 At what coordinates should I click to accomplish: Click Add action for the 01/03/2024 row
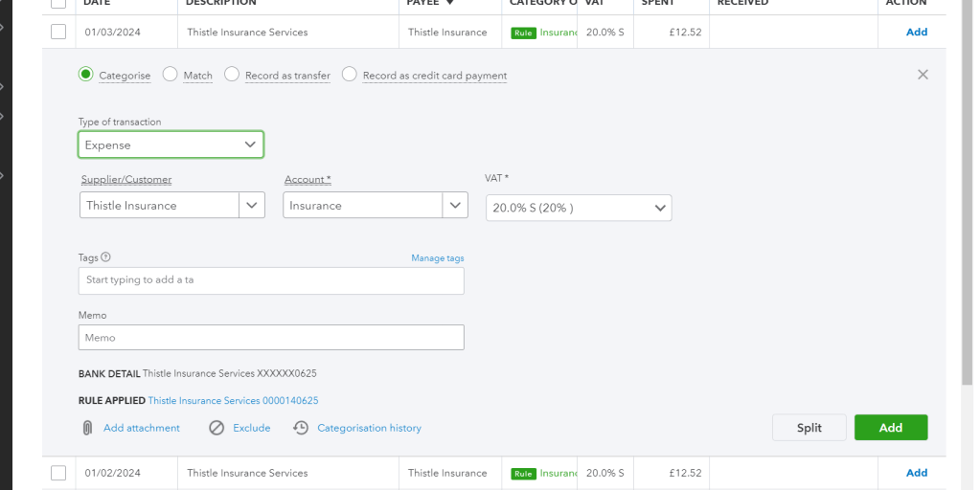(916, 32)
